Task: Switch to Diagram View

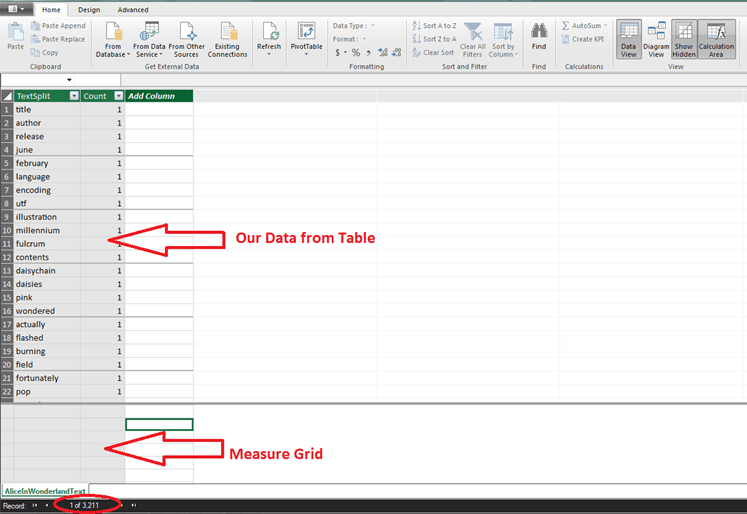Action: [x=657, y=38]
